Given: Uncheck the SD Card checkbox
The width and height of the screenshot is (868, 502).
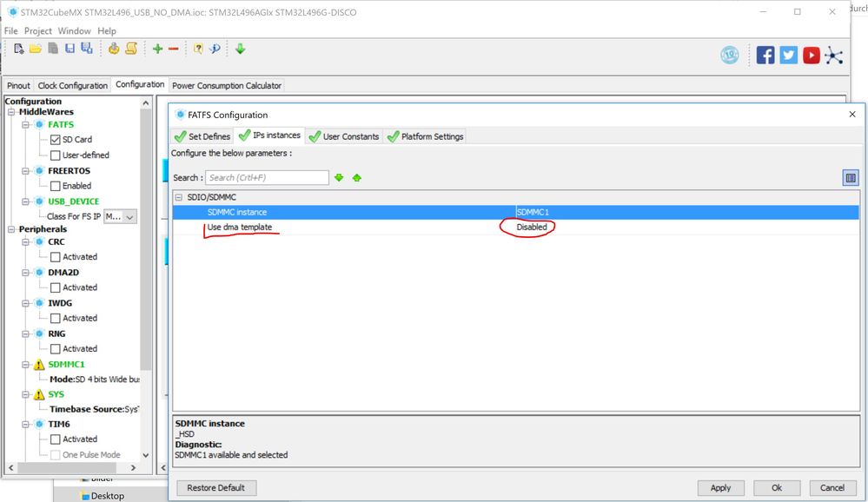Looking at the screenshot, I should 56,140.
